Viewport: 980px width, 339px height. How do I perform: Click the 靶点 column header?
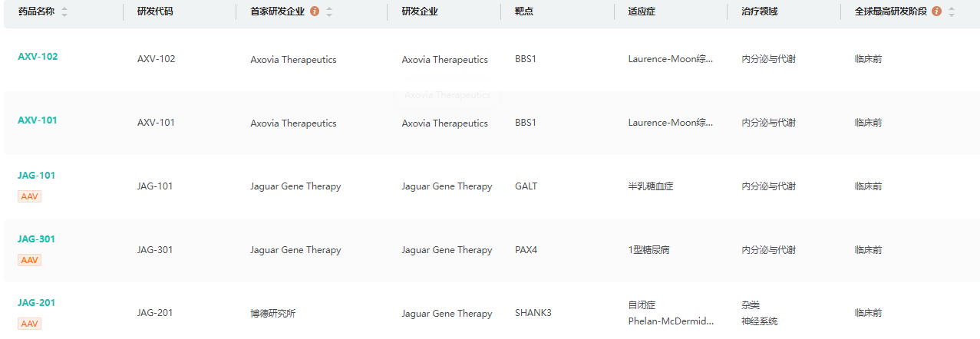pos(524,12)
